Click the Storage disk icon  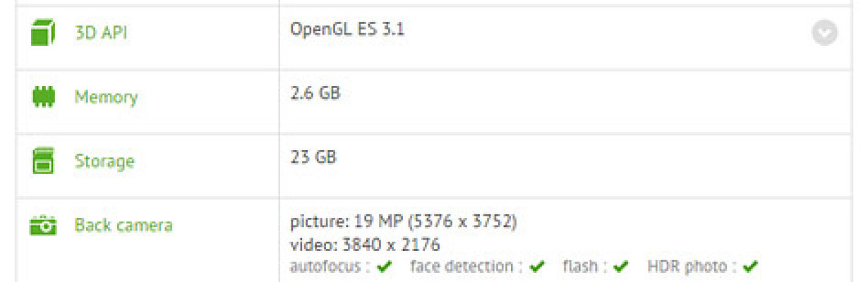coord(43,161)
